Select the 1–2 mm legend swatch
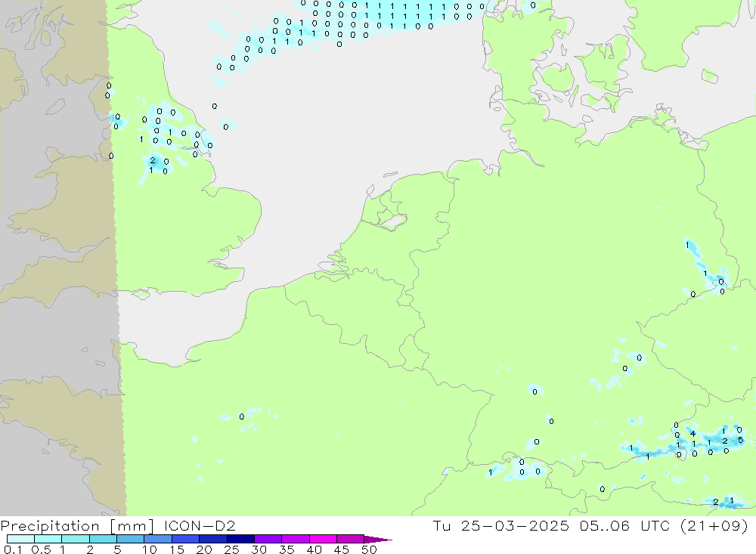 (76, 539)
